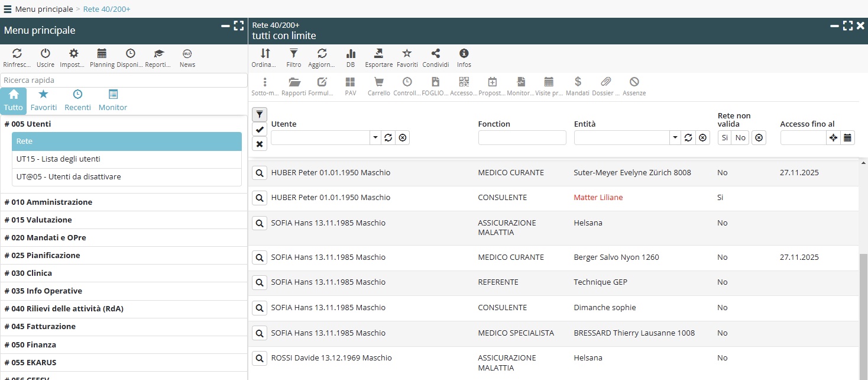The width and height of the screenshot is (868, 380).
Task: Click the Ricerca rapida search field
Action: tap(124, 80)
